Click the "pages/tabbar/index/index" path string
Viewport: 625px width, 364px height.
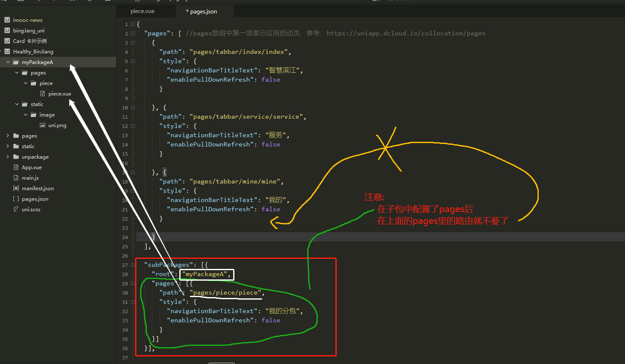pyautogui.click(x=239, y=52)
